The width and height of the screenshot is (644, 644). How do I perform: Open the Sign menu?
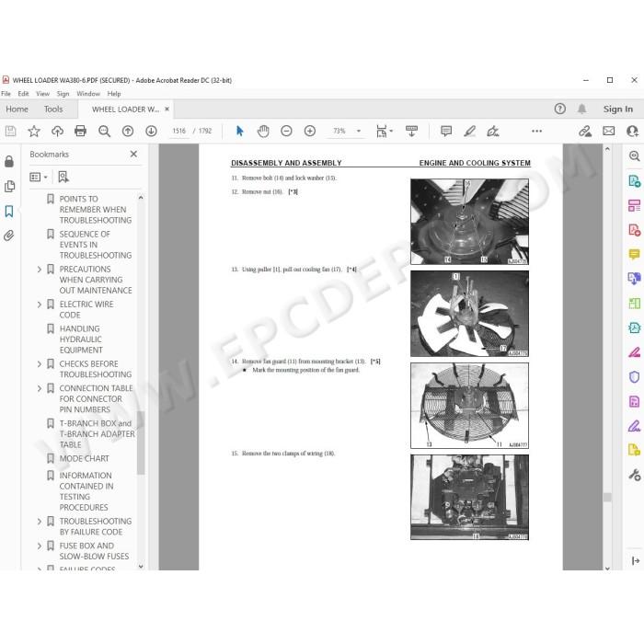pyautogui.click(x=63, y=94)
